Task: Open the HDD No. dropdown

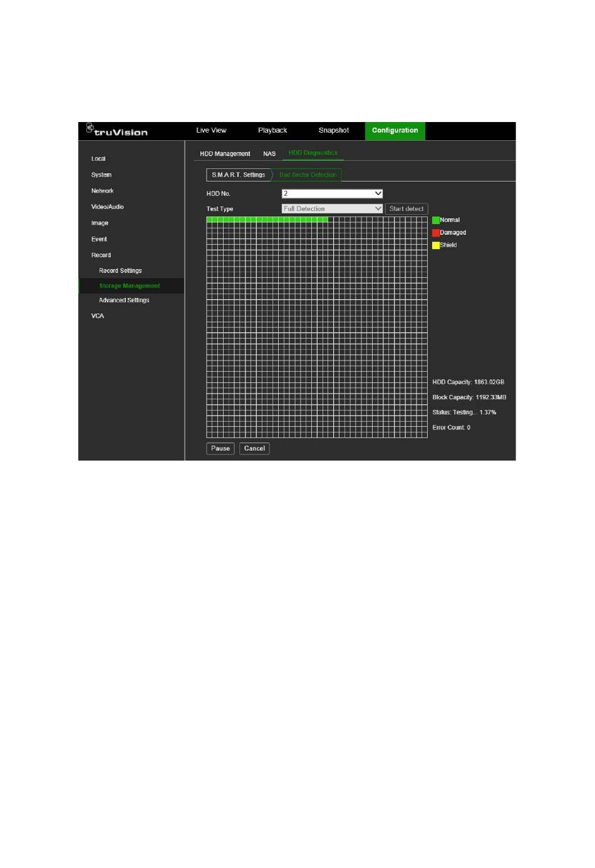Action: coord(332,194)
